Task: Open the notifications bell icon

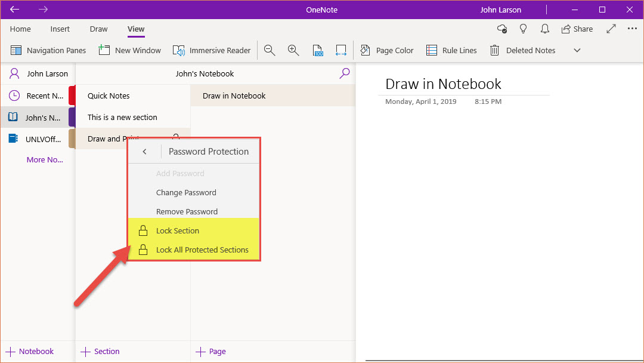Action: point(544,29)
